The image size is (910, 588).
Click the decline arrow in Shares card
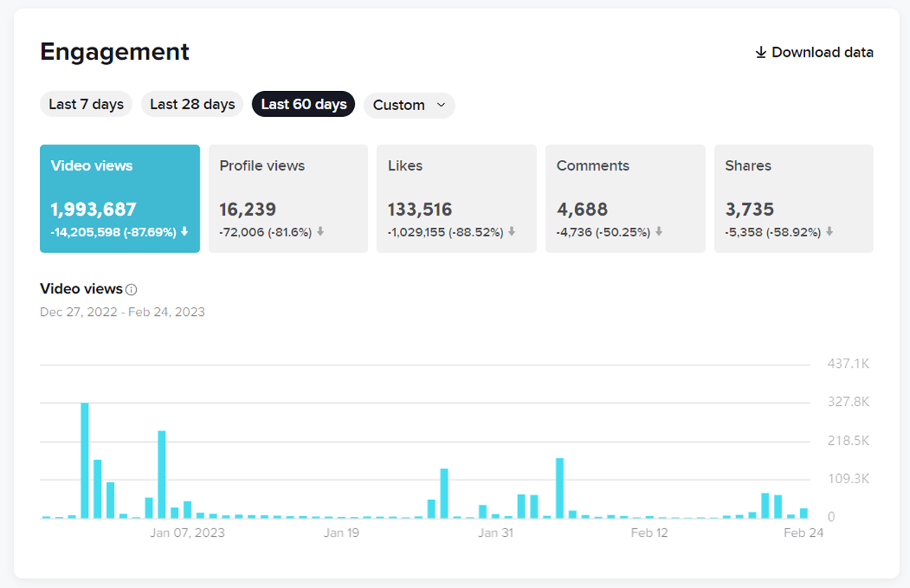(x=829, y=232)
